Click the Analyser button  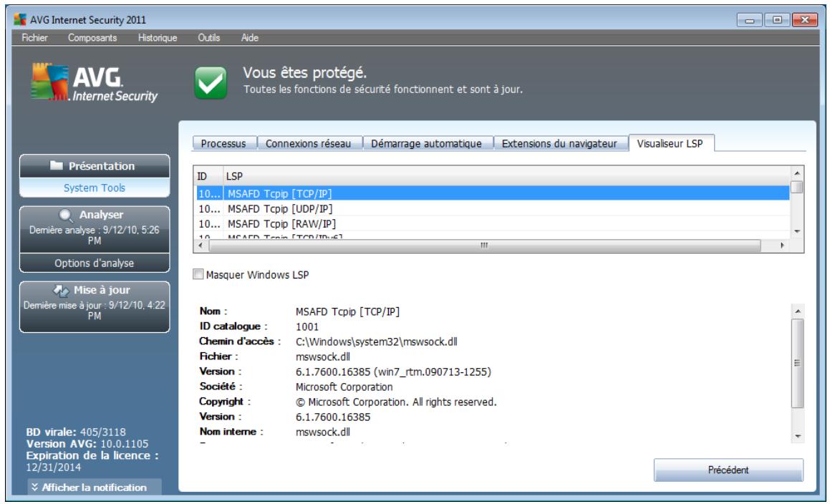(x=95, y=229)
